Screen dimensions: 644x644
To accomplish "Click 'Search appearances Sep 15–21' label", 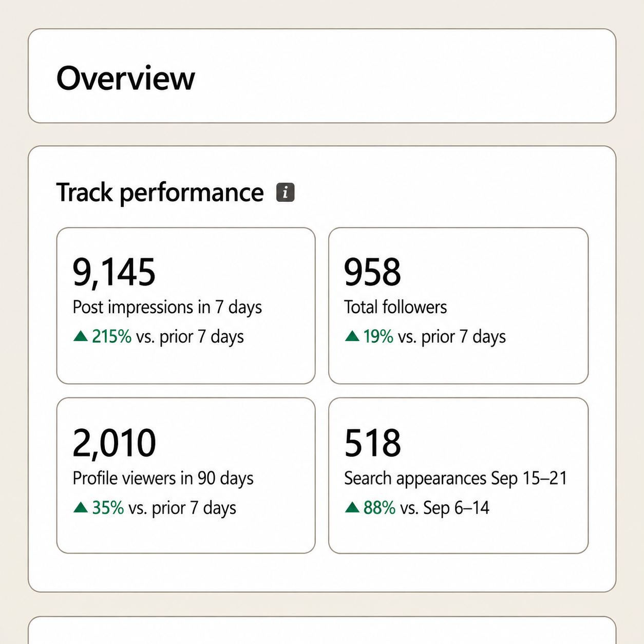I will point(456,478).
